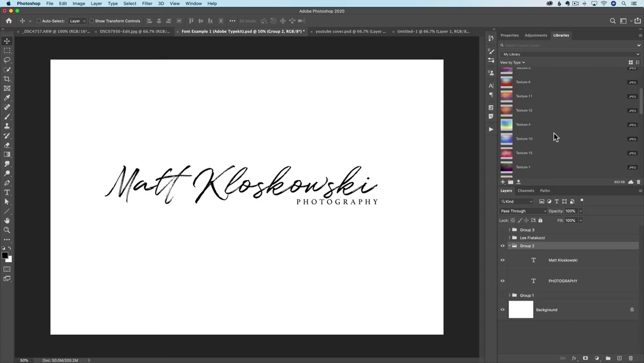Viewport: 644px width, 363px height.
Task: Toggle the layer filter on/off switch
Action: tap(582, 201)
